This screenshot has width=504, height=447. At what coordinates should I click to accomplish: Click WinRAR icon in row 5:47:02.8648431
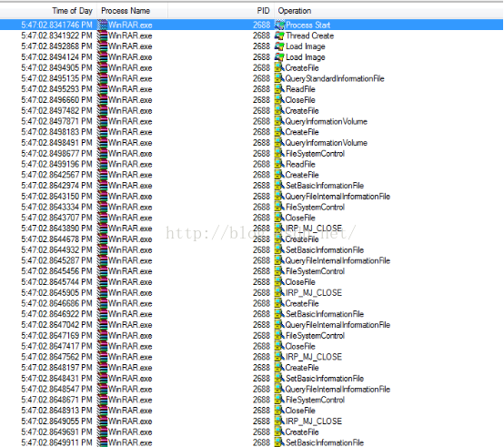102,378
